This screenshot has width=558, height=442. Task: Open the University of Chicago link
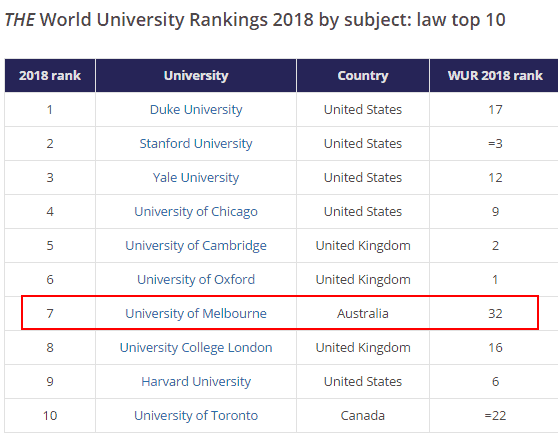click(196, 212)
